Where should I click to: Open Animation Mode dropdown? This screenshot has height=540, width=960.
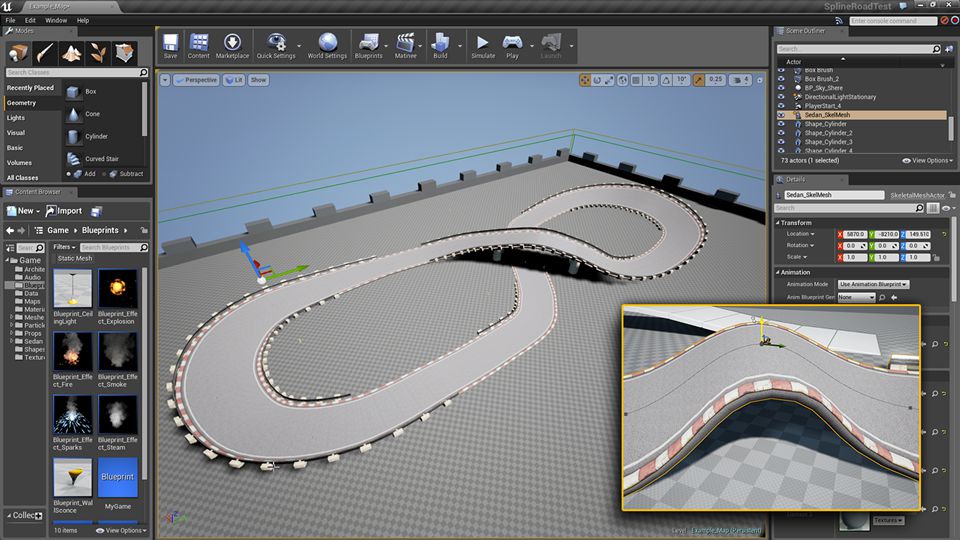[873, 285]
